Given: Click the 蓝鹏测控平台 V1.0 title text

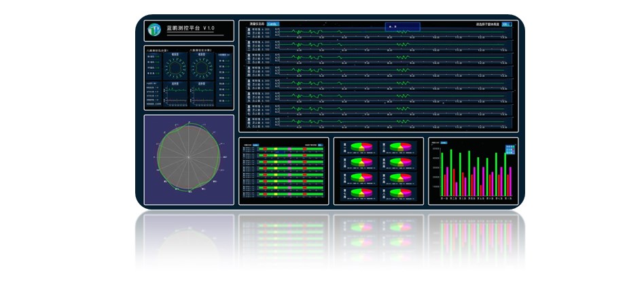Looking at the screenshot, I should click(190, 29).
